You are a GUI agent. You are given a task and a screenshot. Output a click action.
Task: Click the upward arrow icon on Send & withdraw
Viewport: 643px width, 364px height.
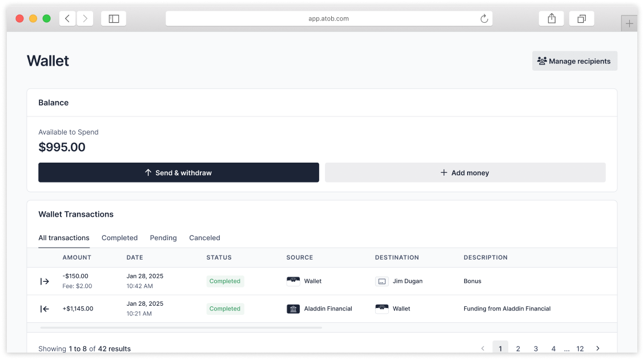pos(147,172)
